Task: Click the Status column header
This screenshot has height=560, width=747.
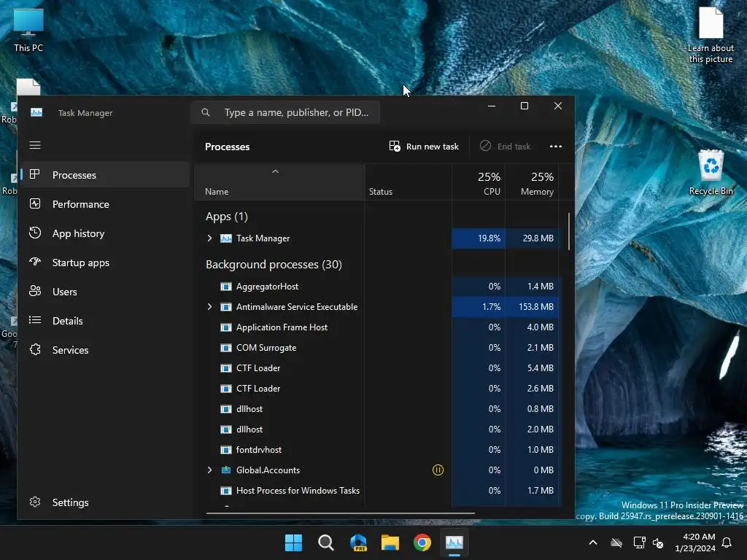Action: point(408,182)
